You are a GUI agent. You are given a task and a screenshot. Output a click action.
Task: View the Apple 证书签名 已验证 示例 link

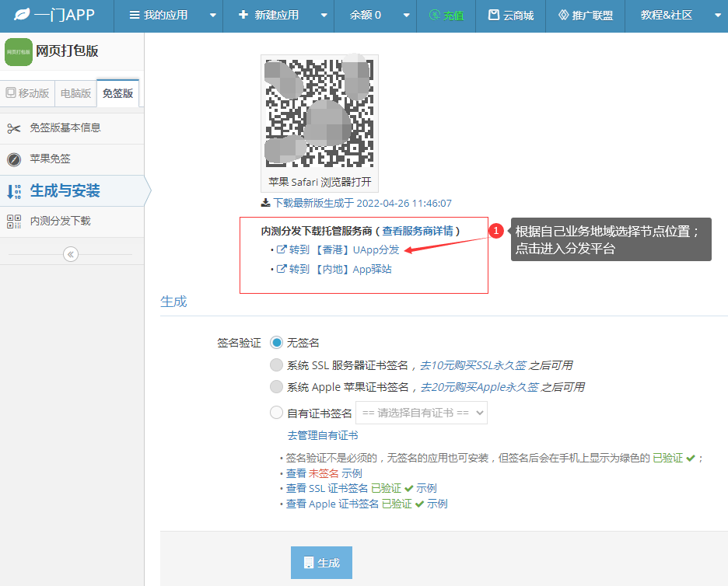[367, 504]
